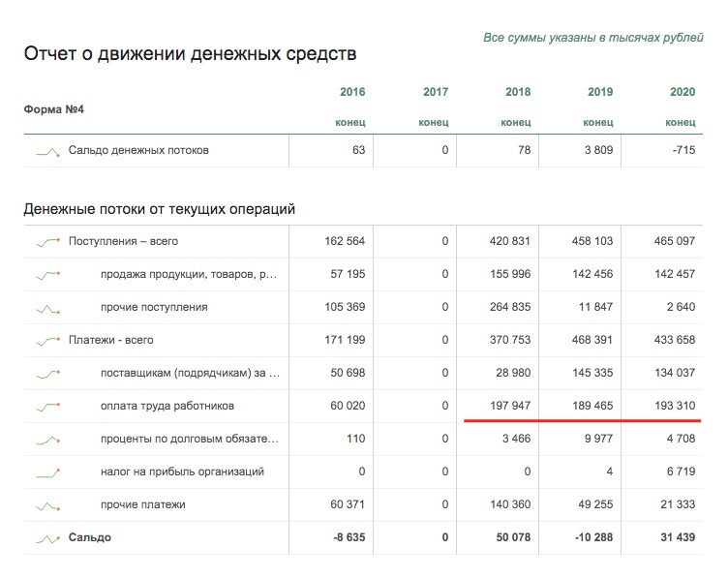
Task: Click the value 465 097 for 2020 receipts
Action: (675, 241)
